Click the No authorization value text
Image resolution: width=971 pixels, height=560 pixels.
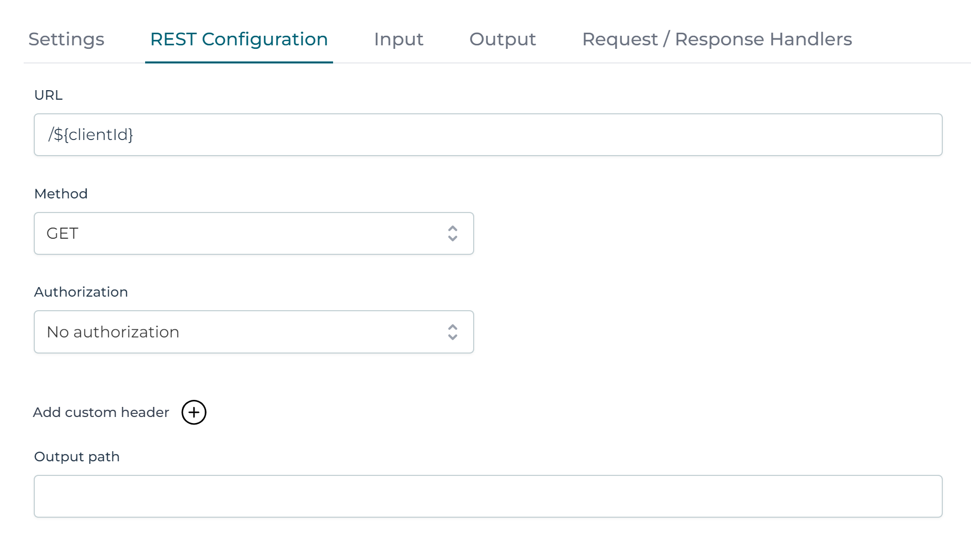point(113,332)
